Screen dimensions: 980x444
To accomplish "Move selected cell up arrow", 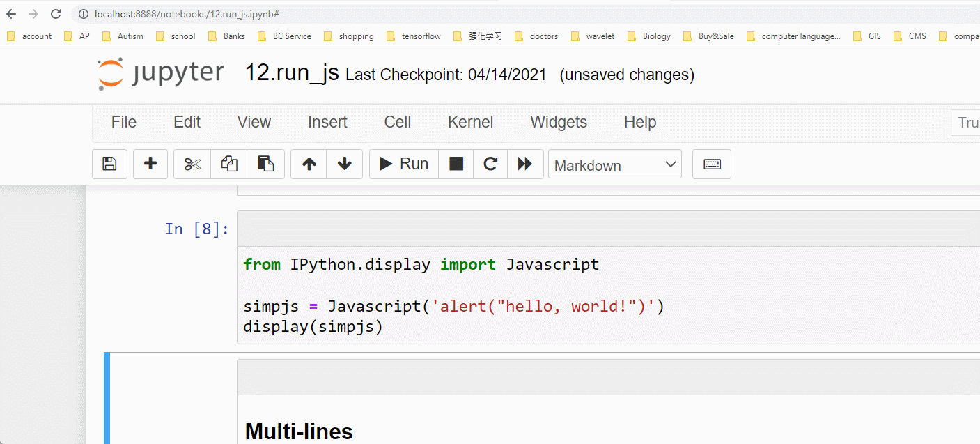I will [309, 164].
